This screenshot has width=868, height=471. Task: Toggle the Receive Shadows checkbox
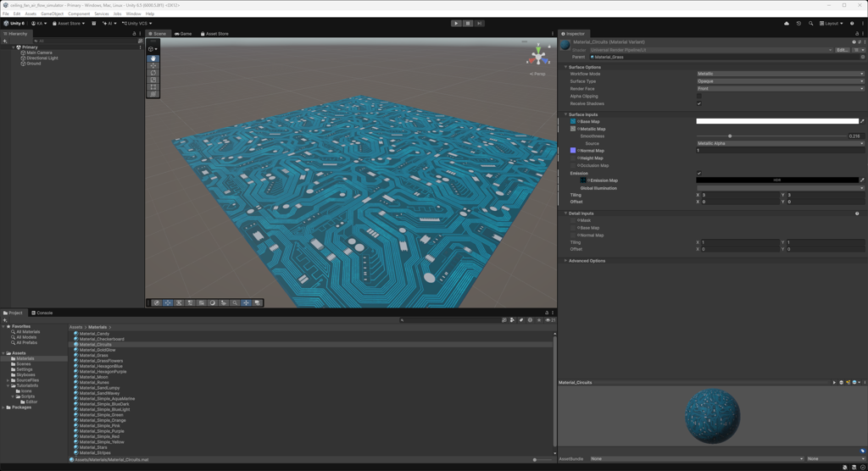pyautogui.click(x=699, y=103)
